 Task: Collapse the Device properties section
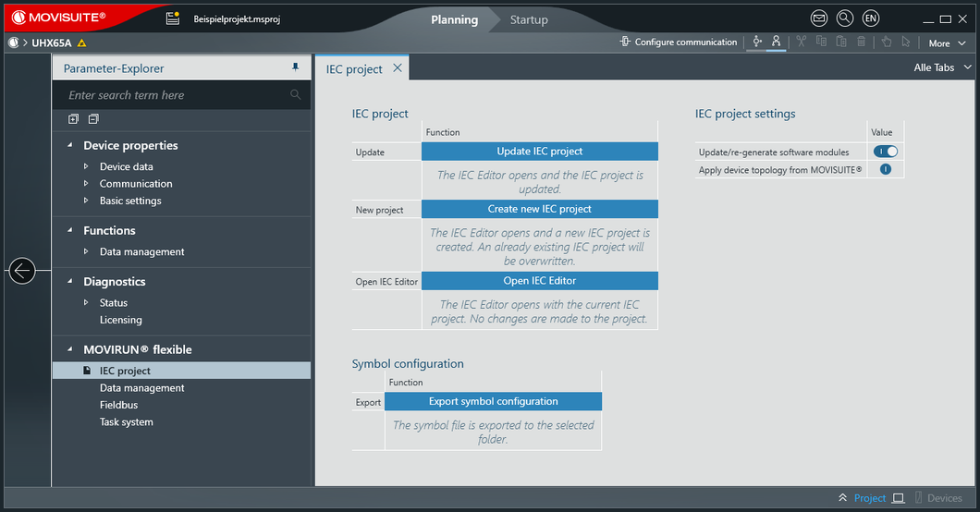[x=70, y=145]
